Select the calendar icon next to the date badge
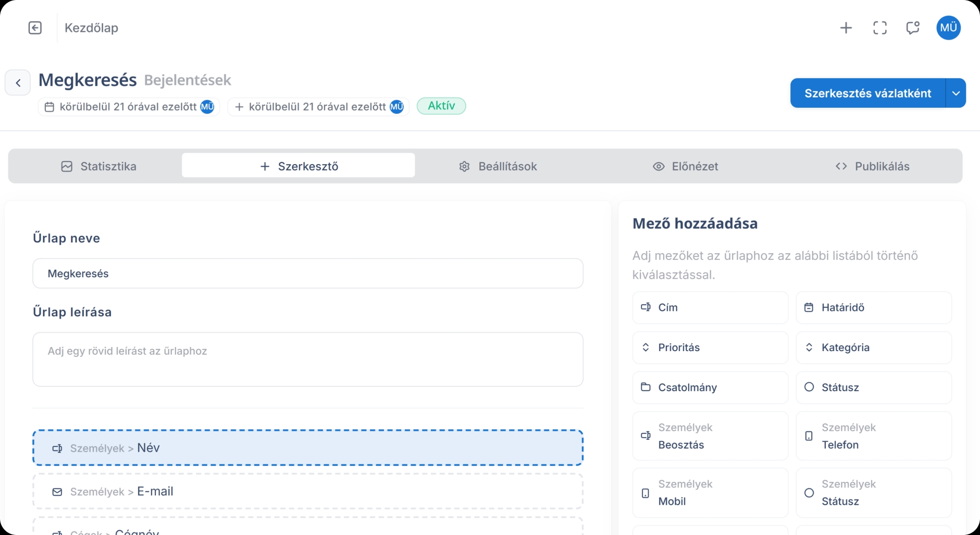Viewport: 980px width, 535px height. click(x=49, y=106)
